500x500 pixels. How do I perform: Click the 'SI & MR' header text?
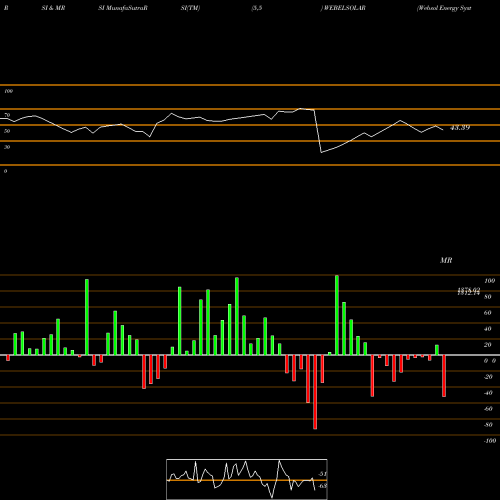click(53, 8)
